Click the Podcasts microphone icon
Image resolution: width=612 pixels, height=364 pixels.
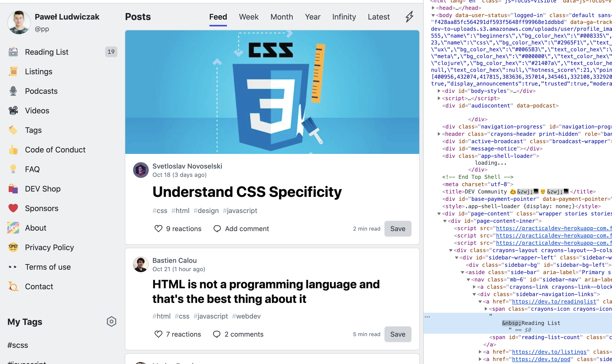[x=13, y=91]
